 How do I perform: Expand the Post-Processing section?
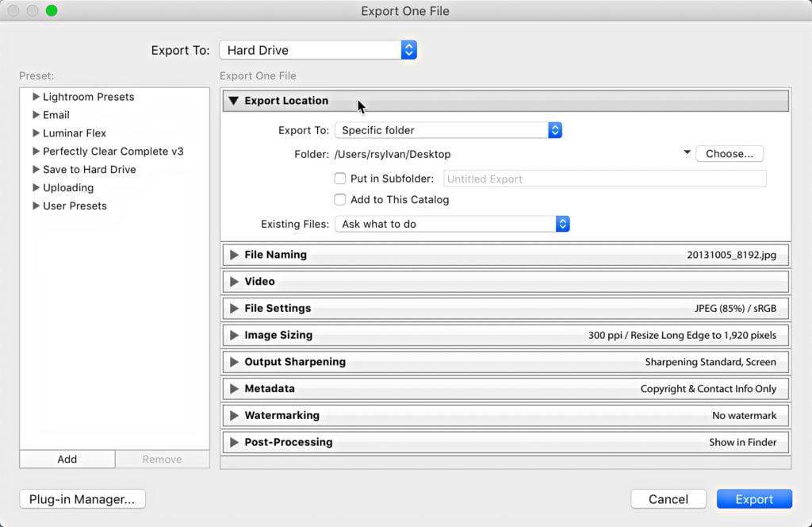234,442
